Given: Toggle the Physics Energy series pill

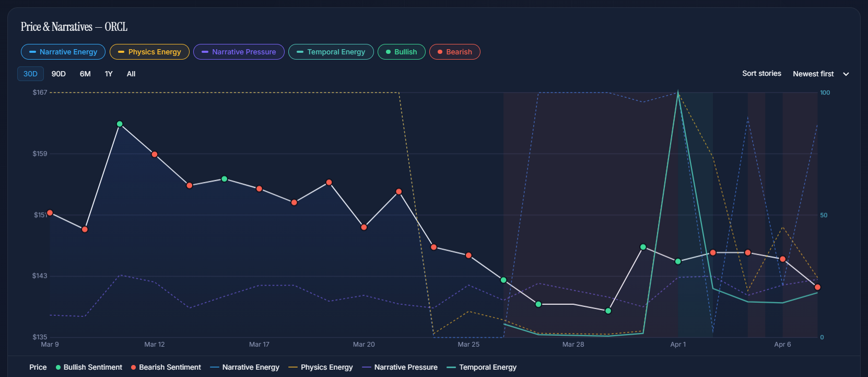Looking at the screenshot, I should [149, 52].
